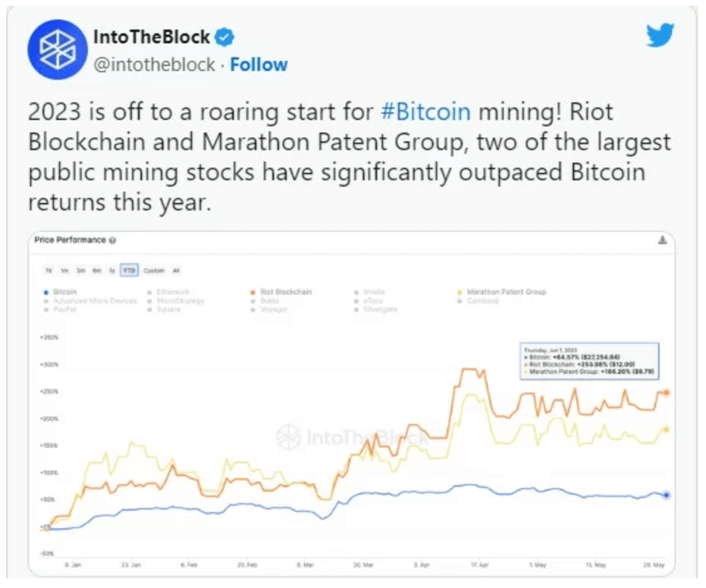Viewport: 706px width, 588px height.
Task: Click the Bitcoin line endpoint marker
Action: 667,495
